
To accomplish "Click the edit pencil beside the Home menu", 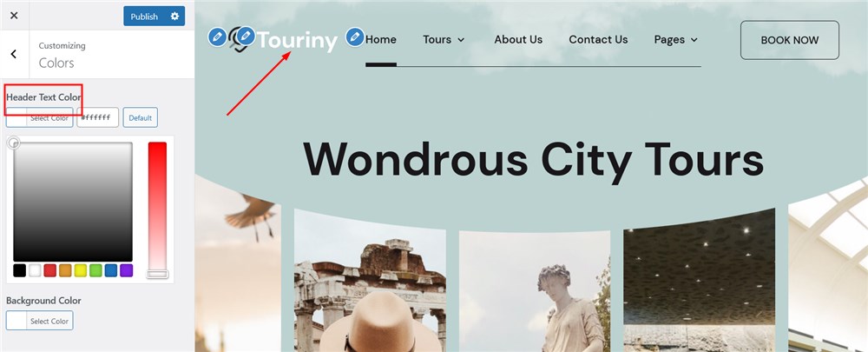I will point(355,37).
